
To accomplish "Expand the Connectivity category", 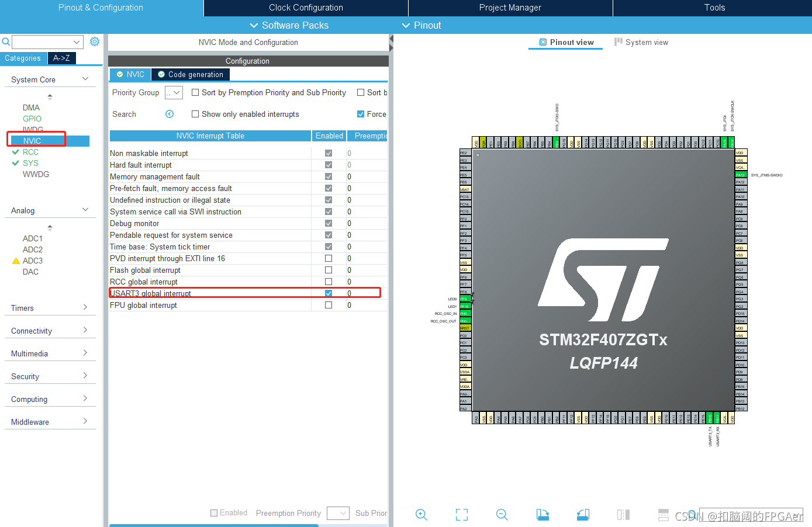I will pos(85,330).
